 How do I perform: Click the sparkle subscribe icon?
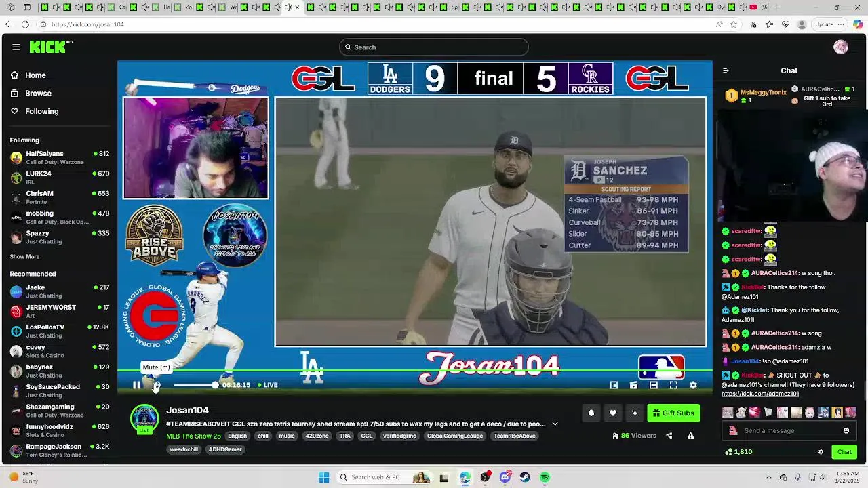pyautogui.click(x=634, y=413)
